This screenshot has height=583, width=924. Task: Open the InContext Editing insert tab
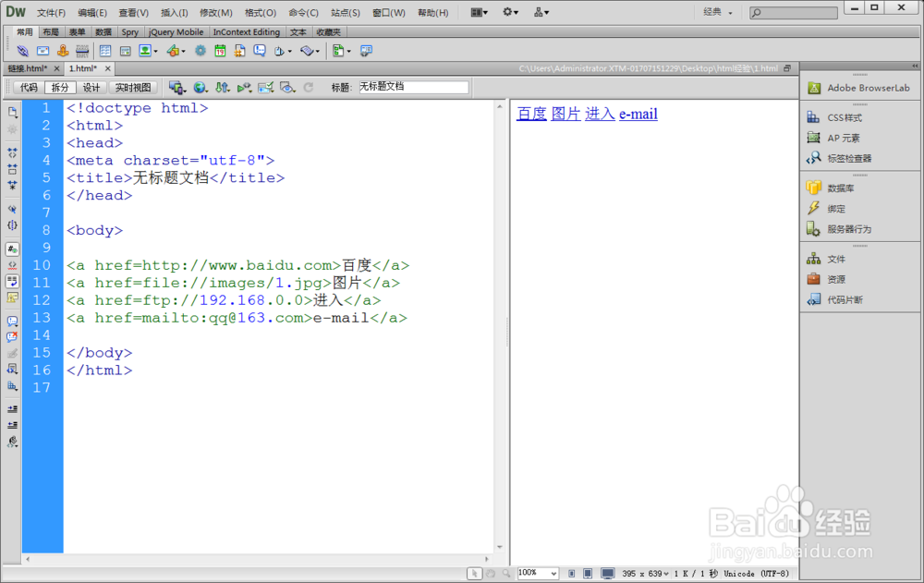247,31
